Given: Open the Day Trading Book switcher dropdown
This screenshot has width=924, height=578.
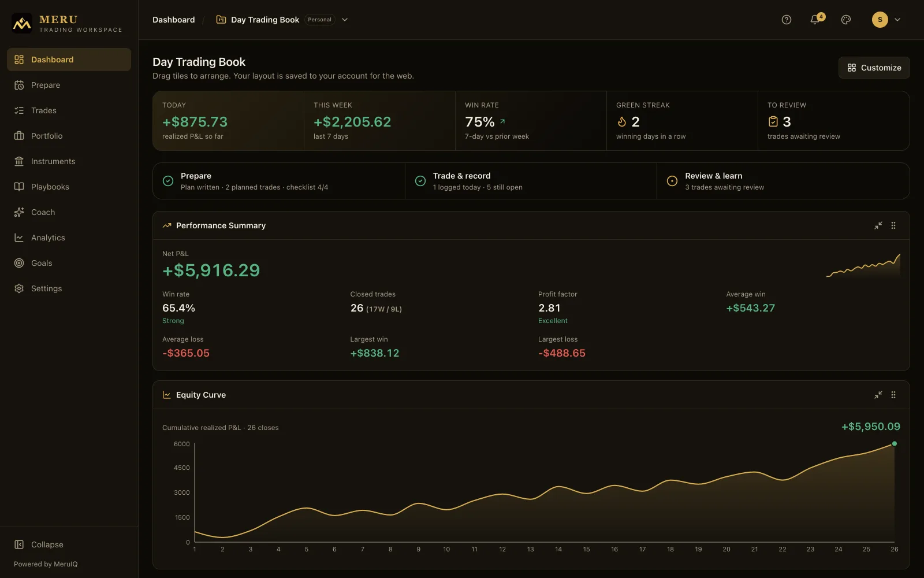Looking at the screenshot, I should tap(345, 20).
